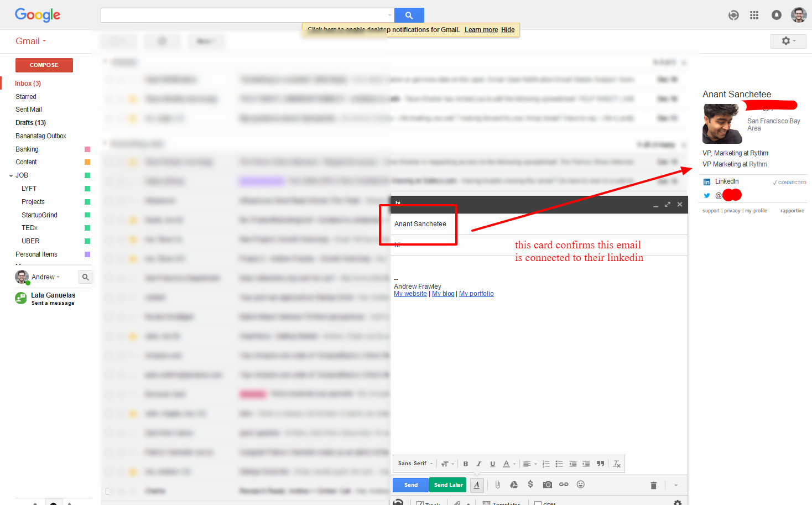The image size is (812, 505).
Task: Click the Google logo
Action: click(38, 15)
